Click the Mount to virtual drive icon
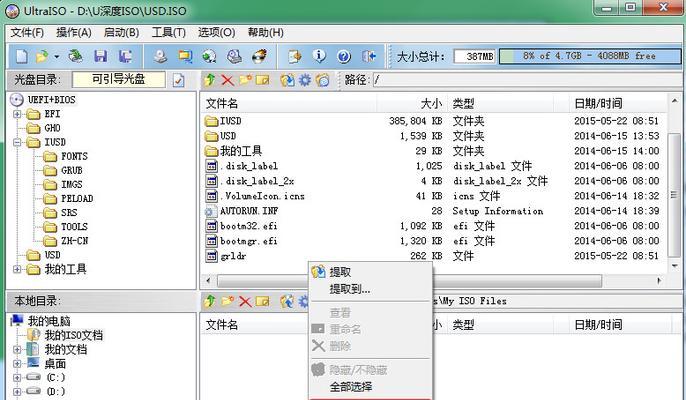Viewport: 686px width, 400px height. pos(234,56)
